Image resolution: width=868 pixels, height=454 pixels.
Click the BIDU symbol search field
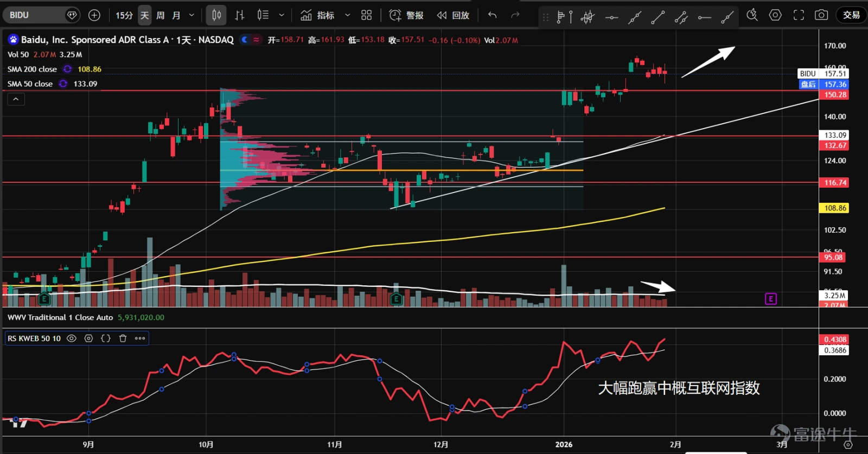pyautogui.click(x=42, y=15)
